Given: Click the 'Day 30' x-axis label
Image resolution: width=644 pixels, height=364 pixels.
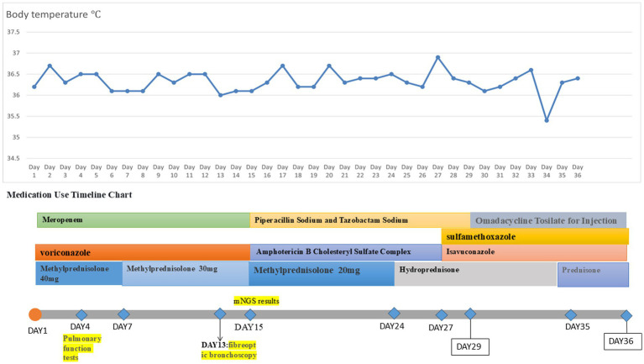Looking at the screenshot, I should click(x=484, y=171).
